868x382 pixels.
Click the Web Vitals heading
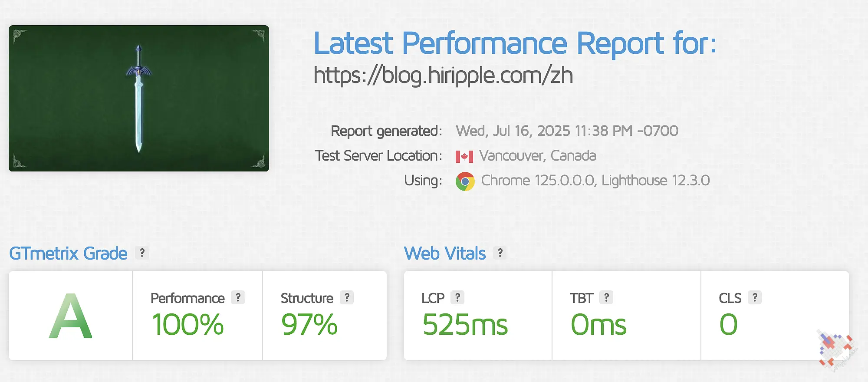[445, 254]
